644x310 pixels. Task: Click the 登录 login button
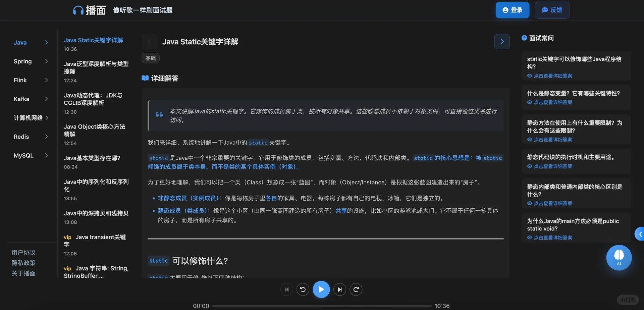coord(512,10)
